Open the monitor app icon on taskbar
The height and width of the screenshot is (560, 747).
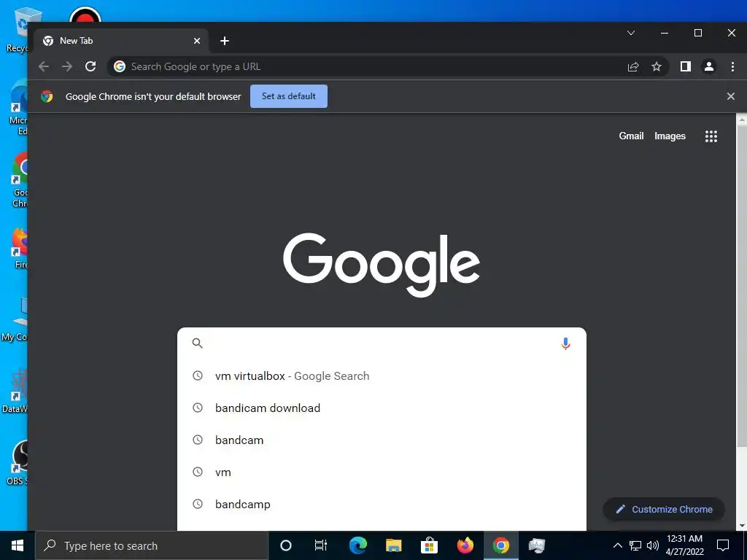point(537,545)
